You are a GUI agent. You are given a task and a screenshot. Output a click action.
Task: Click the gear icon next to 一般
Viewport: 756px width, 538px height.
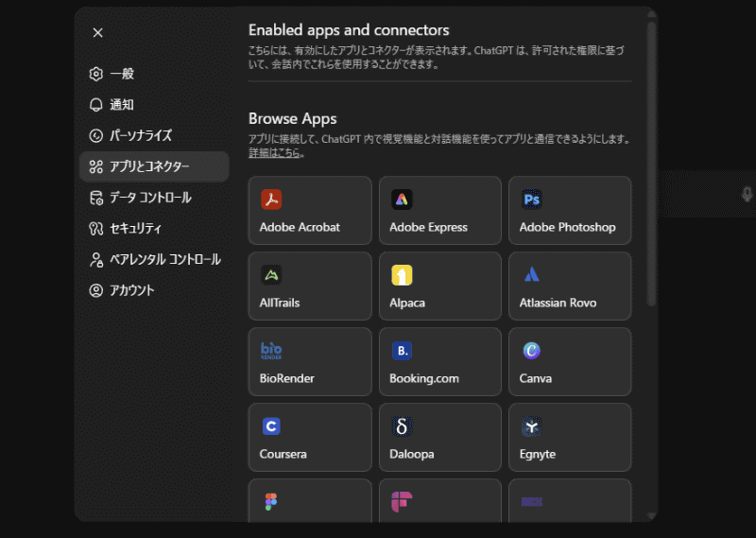tap(96, 74)
